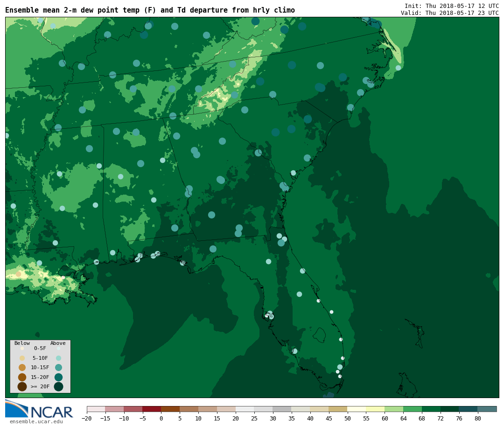504x427 pixels.
Task: Click the Above >= 20F darkest legend dot
Action: coord(58,386)
